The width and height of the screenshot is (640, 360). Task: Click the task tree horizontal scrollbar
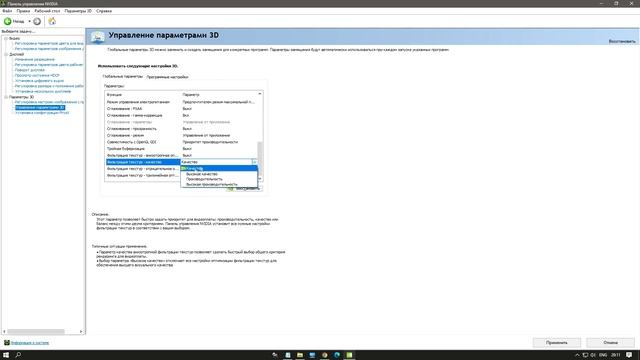point(36,331)
